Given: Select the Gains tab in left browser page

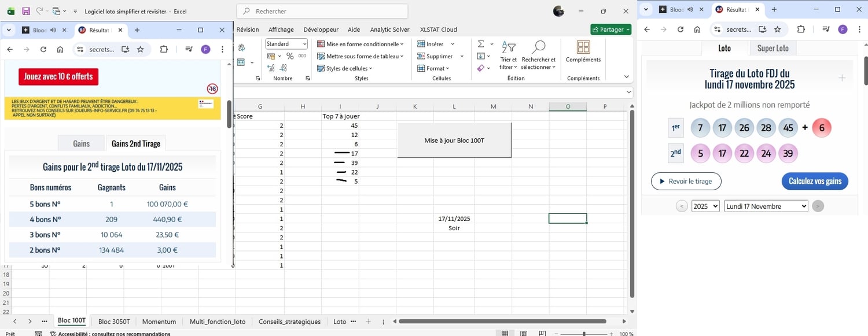Looking at the screenshot, I should tap(82, 143).
